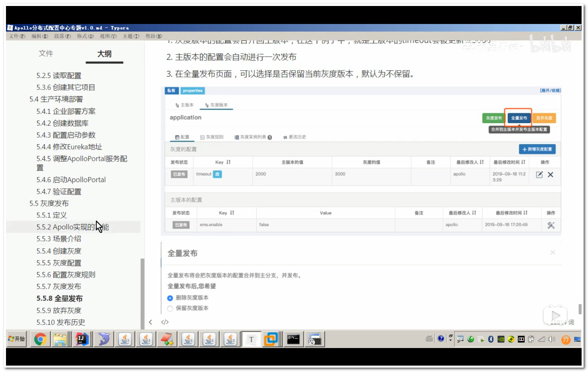Open Google Chrome from the taskbar
The image size is (588, 372).
pyautogui.click(x=40, y=339)
